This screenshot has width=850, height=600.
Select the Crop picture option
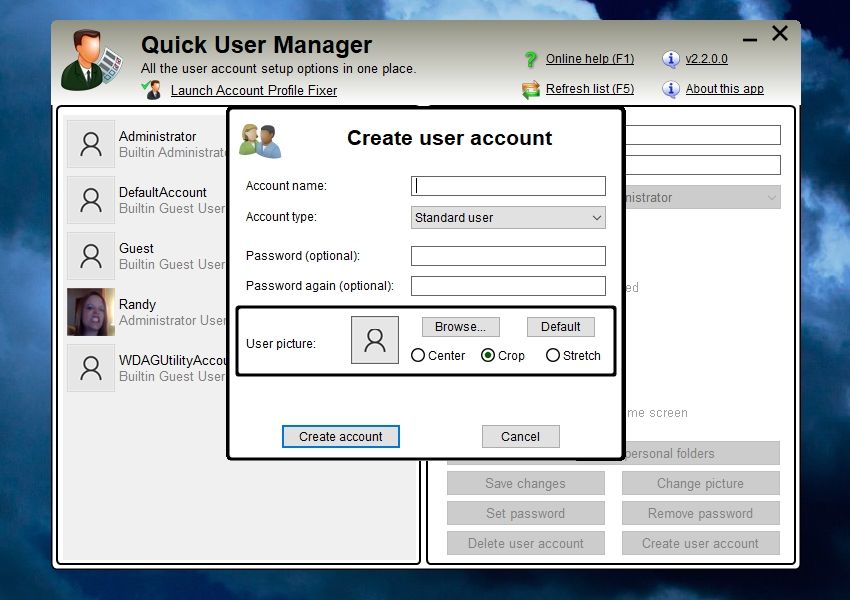[488, 356]
